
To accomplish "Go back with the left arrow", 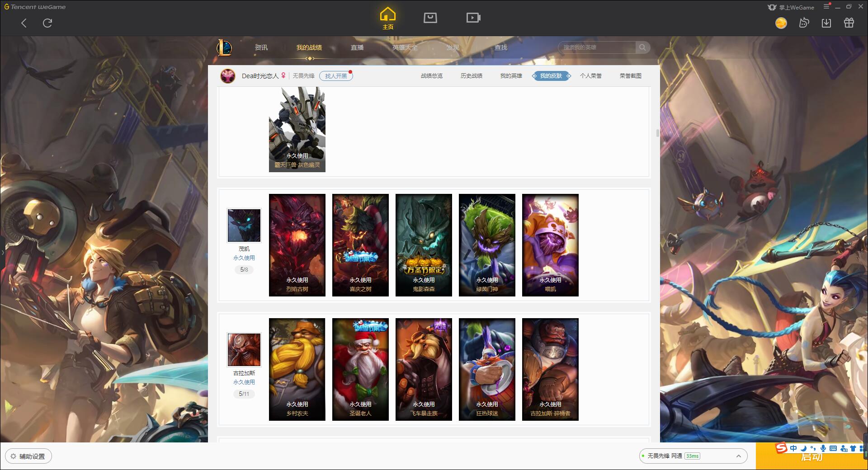I will (24, 23).
